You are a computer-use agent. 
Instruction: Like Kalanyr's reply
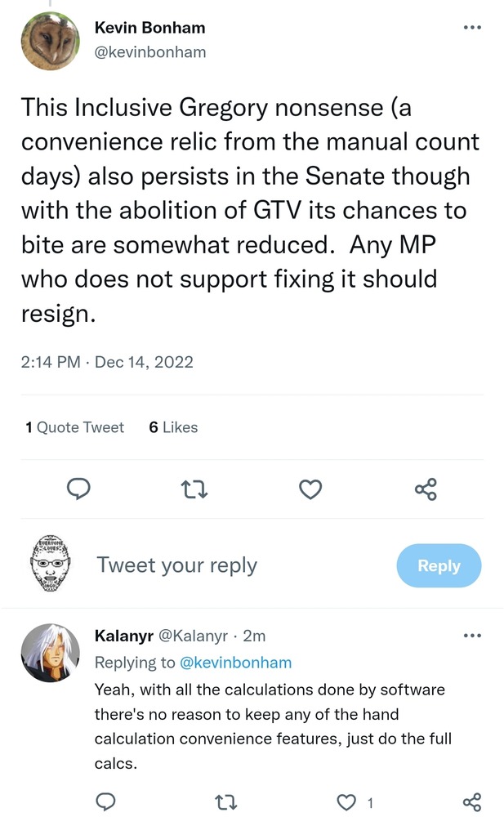coord(349,801)
